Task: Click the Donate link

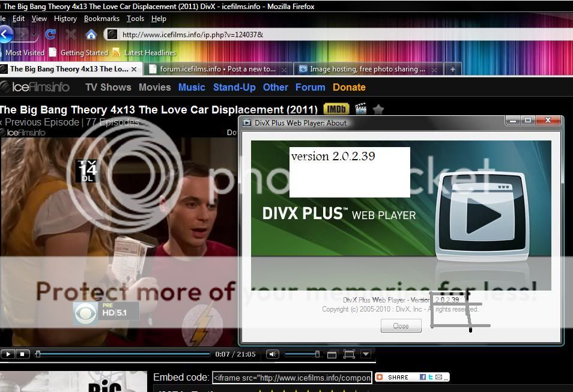Action: click(x=349, y=87)
